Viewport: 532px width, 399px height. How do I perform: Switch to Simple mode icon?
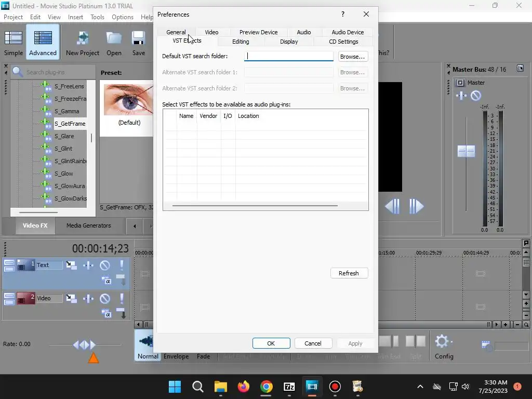tap(13, 38)
